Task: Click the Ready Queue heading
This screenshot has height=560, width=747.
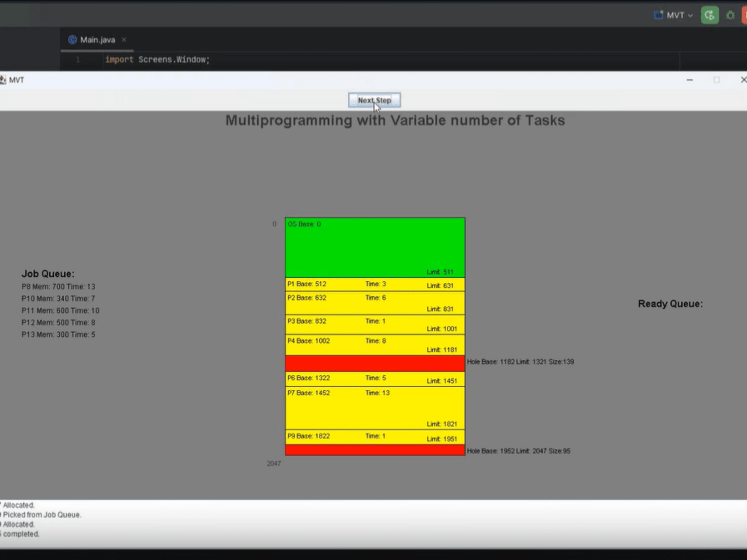Action: (x=670, y=304)
